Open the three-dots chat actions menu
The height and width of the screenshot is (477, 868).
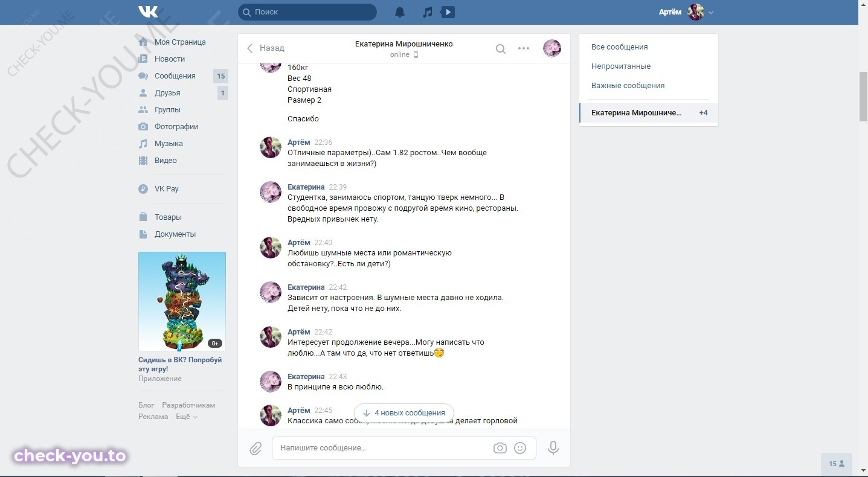[x=524, y=49]
